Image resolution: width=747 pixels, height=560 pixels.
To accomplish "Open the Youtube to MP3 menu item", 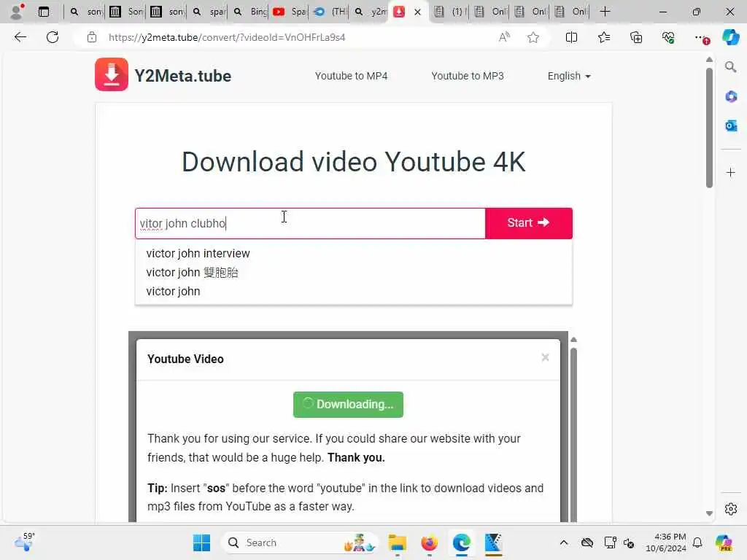I will [468, 76].
